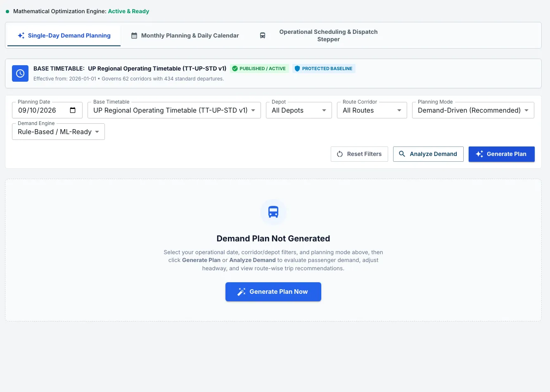Open the calendar picker icon in Planning Date
This screenshot has width=550, height=392.
pyautogui.click(x=73, y=110)
